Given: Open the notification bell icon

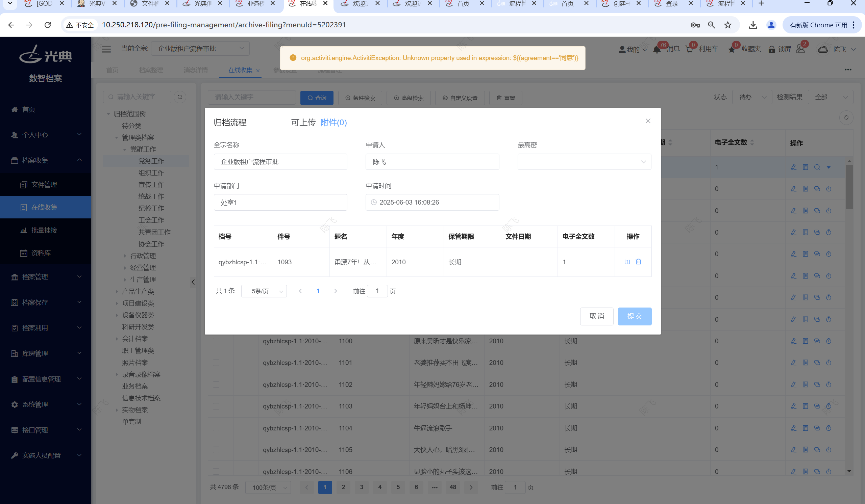Looking at the screenshot, I should (x=657, y=49).
